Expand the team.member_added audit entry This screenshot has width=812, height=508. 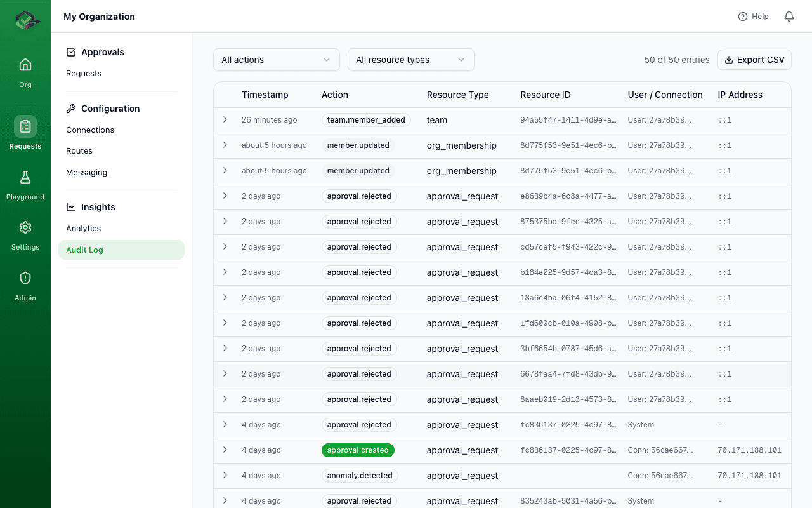225,120
